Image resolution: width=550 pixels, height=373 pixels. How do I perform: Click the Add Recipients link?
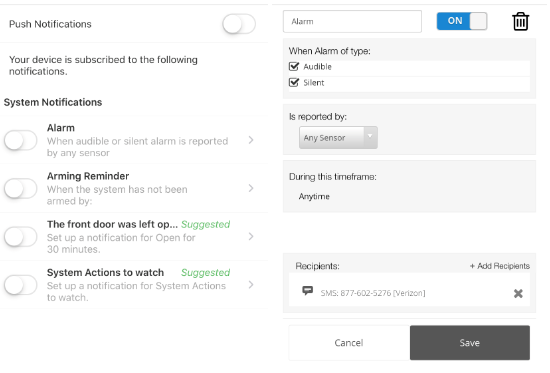(500, 266)
